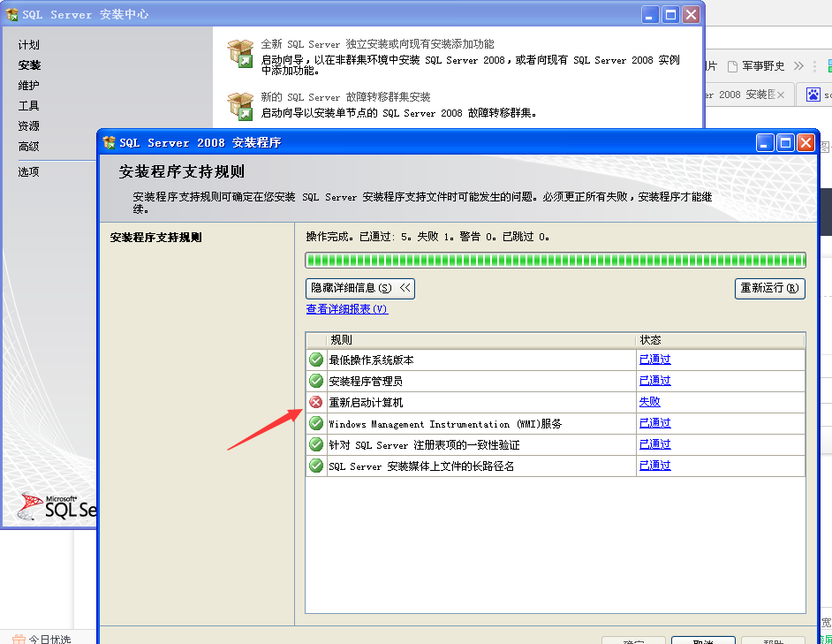The image size is (832, 644).
Task: Click green check icon for 安装程序管理员
Action: [x=316, y=381]
